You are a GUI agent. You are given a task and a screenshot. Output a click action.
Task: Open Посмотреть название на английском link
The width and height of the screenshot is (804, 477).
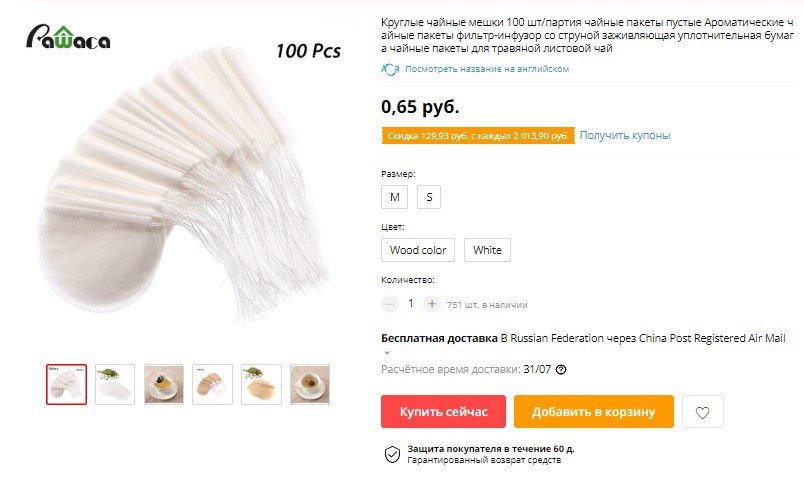coord(487,69)
